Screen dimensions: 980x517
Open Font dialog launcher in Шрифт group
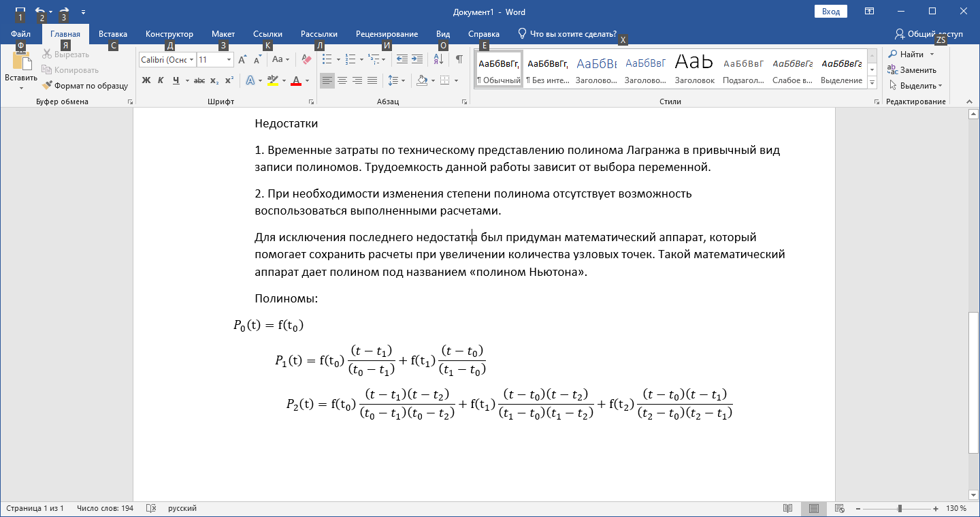(312, 101)
